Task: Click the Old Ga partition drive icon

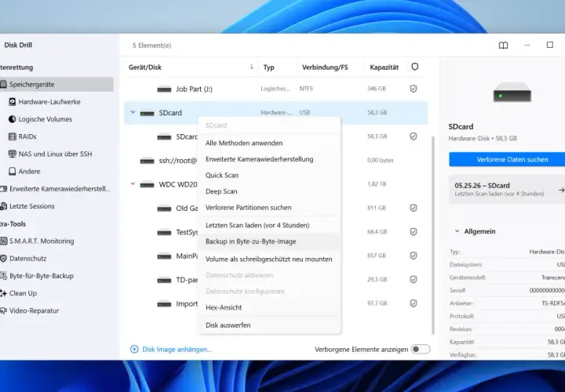Action: (x=164, y=209)
